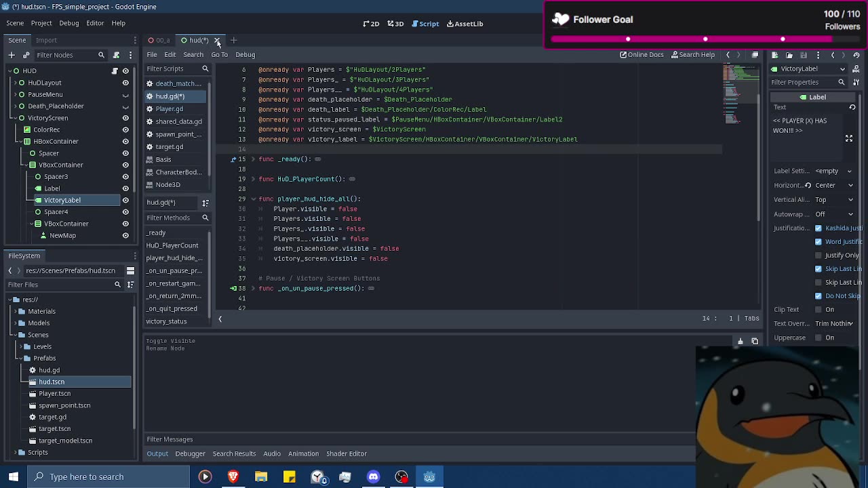Collapse the script panel with left chevron
This screenshot has height=488, width=868.
click(x=220, y=319)
